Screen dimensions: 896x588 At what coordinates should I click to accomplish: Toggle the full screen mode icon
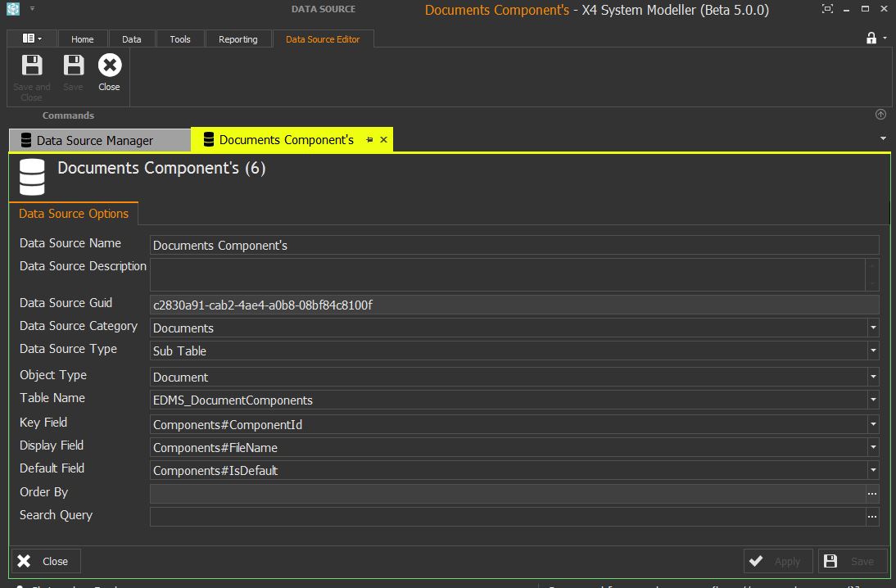[x=827, y=8]
